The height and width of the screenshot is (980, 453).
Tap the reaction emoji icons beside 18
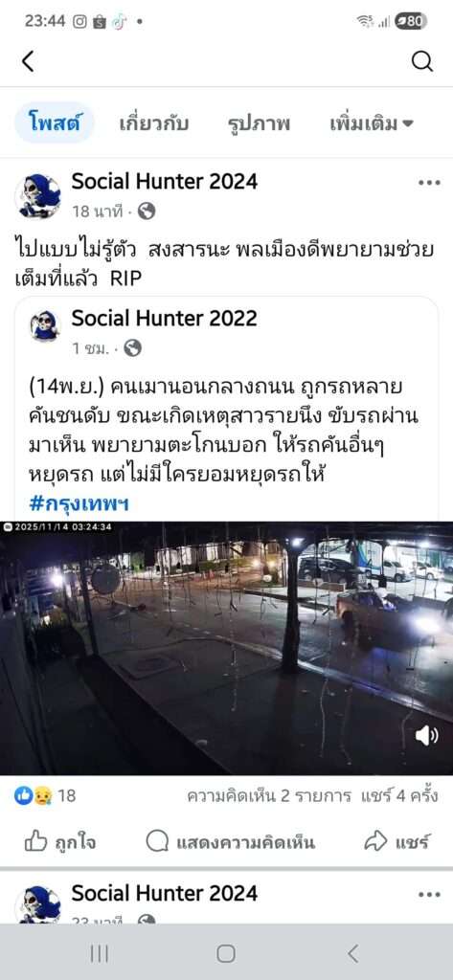point(33,795)
